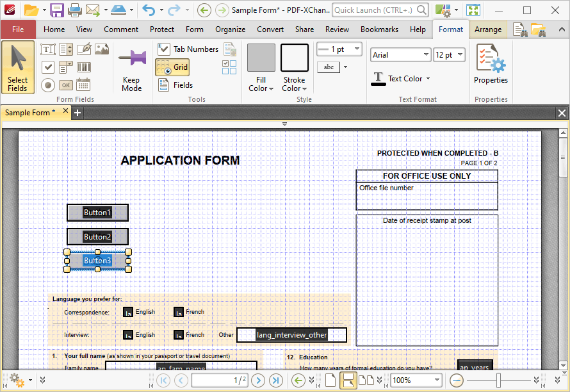
Task: Collapse the ribbon with the chevron
Action: coord(562,30)
